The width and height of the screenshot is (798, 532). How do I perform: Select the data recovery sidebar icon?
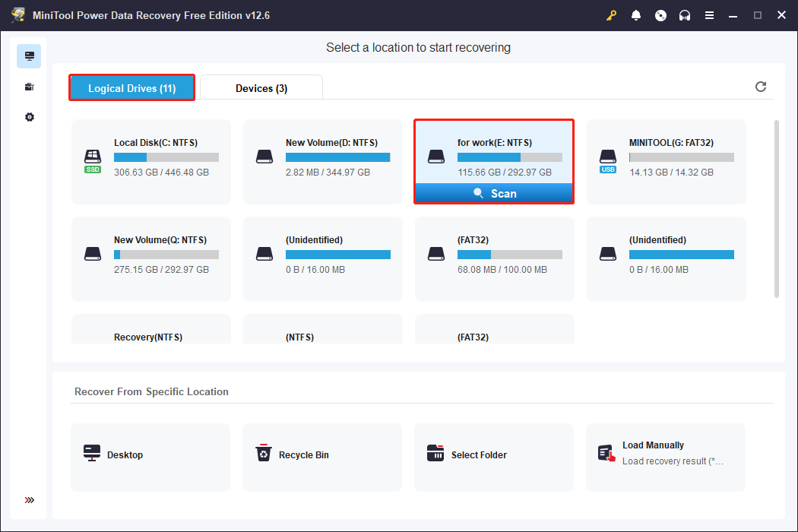[x=28, y=55]
